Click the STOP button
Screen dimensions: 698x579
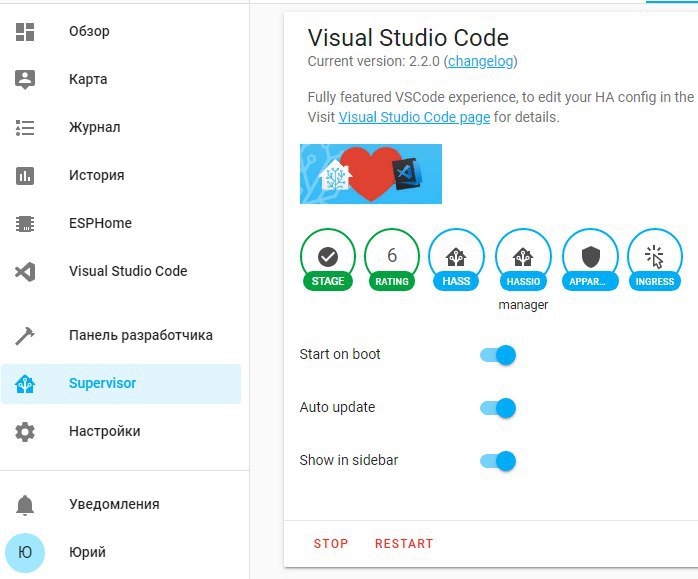pos(331,544)
